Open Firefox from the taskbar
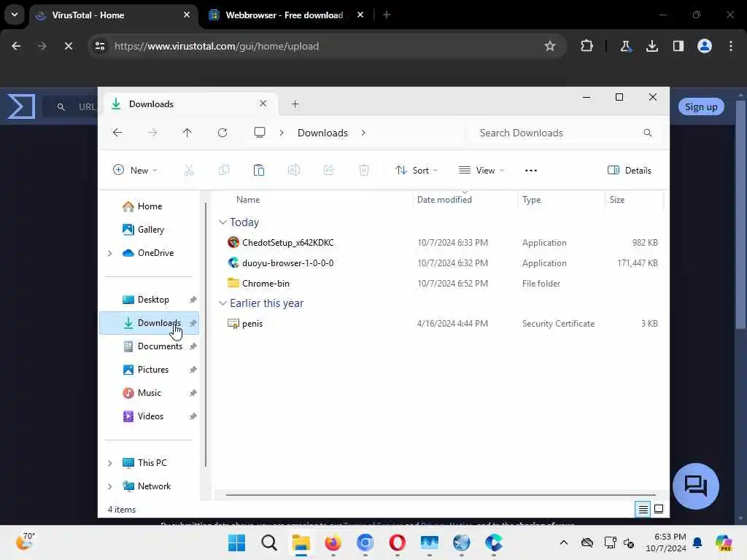 point(333,542)
